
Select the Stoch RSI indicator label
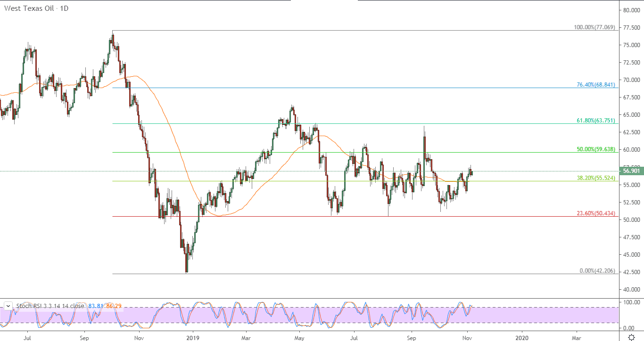click(x=50, y=306)
